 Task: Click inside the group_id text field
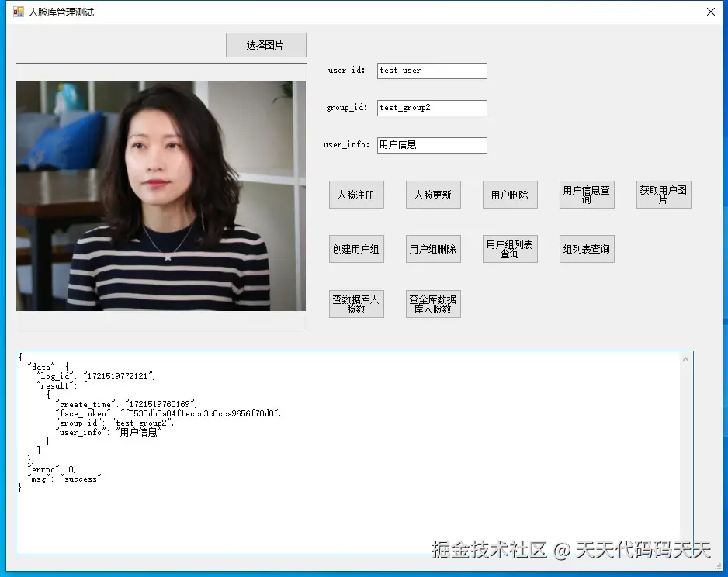pyautogui.click(x=432, y=107)
